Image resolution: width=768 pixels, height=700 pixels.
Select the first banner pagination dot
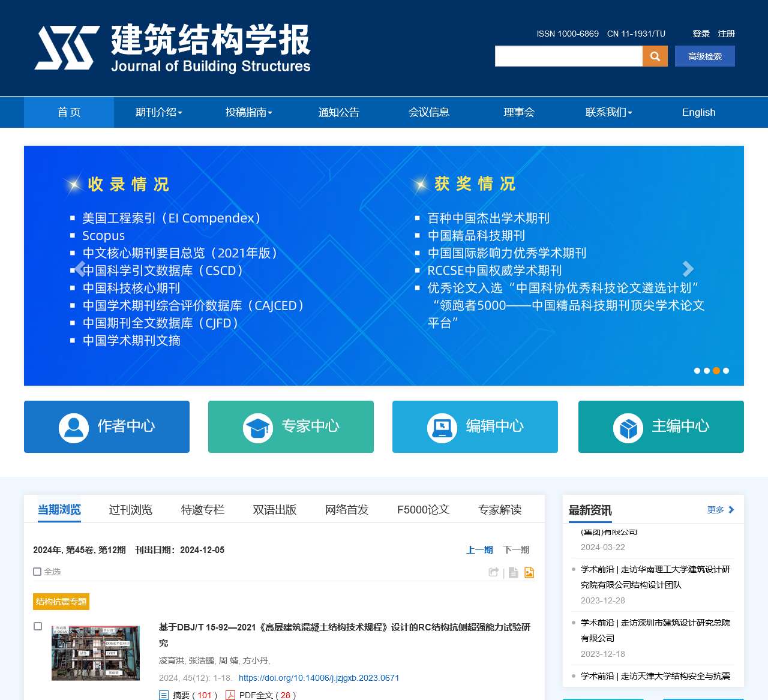click(697, 371)
